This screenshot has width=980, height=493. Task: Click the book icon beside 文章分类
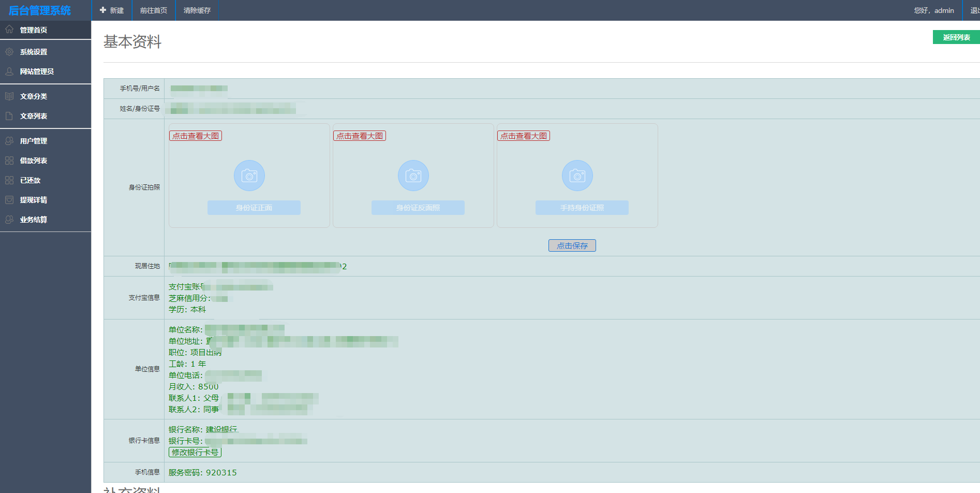(9, 96)
